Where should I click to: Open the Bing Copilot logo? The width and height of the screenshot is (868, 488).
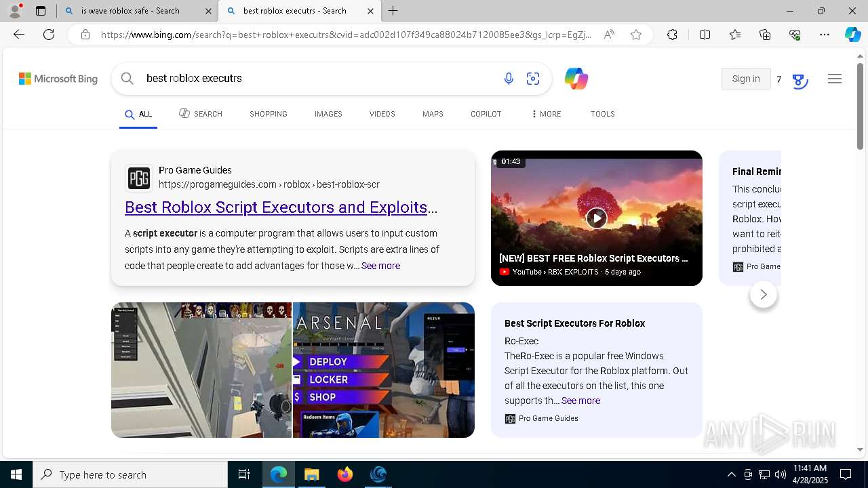pyautogui.click(x=576, y=79)
